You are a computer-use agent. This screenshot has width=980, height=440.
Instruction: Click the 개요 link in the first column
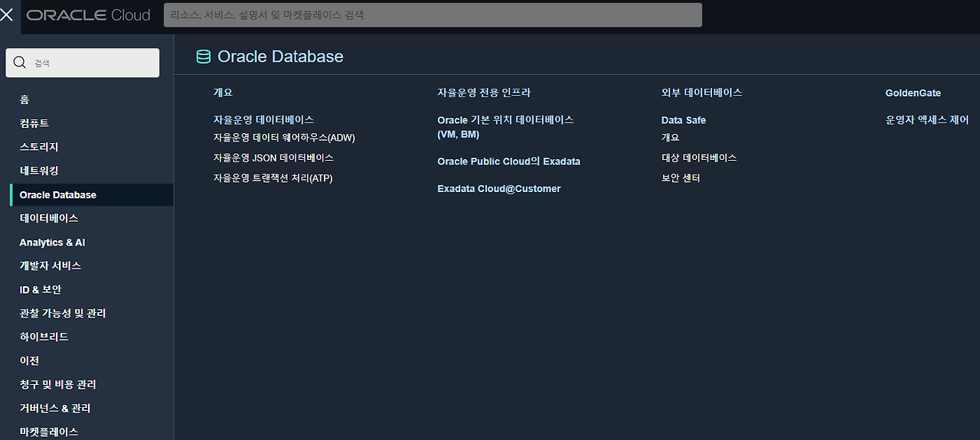[222, 93]
